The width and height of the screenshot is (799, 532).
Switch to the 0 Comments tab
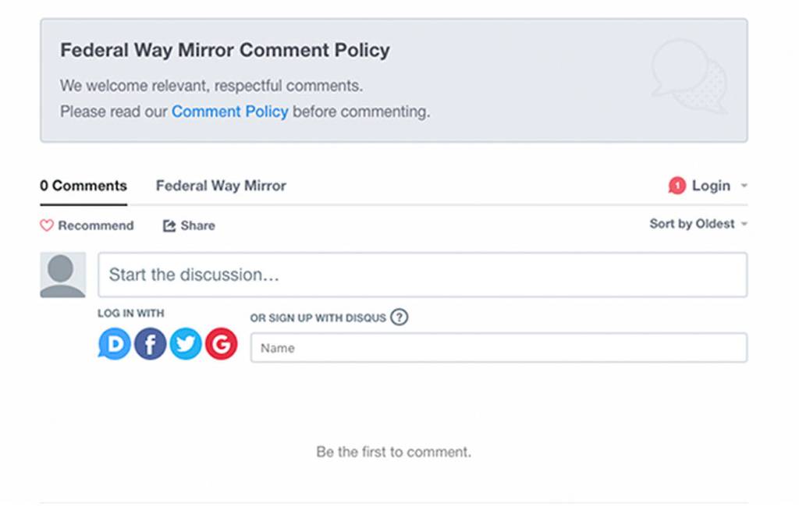click(x=83, y=186)
